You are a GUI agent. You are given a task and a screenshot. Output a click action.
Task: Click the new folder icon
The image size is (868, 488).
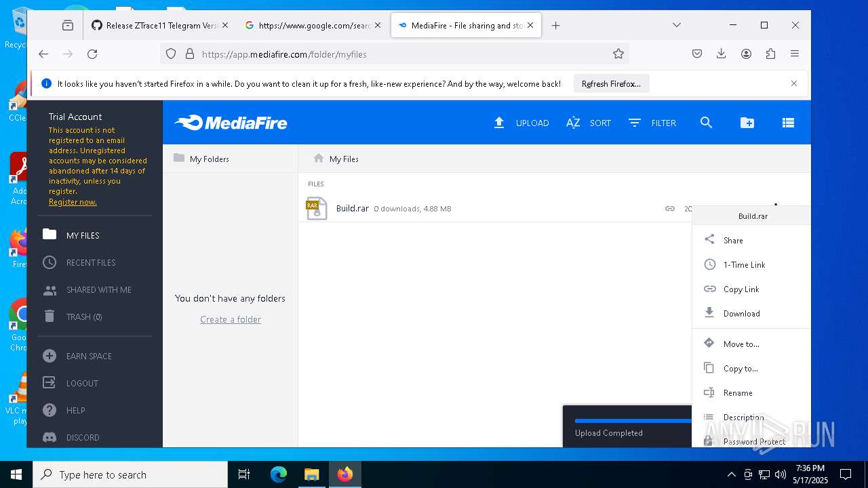click(747, 123)
